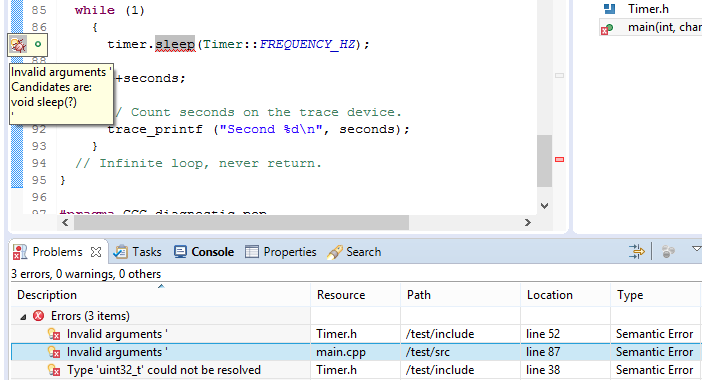Click the white marker in the overview ruler
This screenshot has height=380, width=702.
point(559,76)
